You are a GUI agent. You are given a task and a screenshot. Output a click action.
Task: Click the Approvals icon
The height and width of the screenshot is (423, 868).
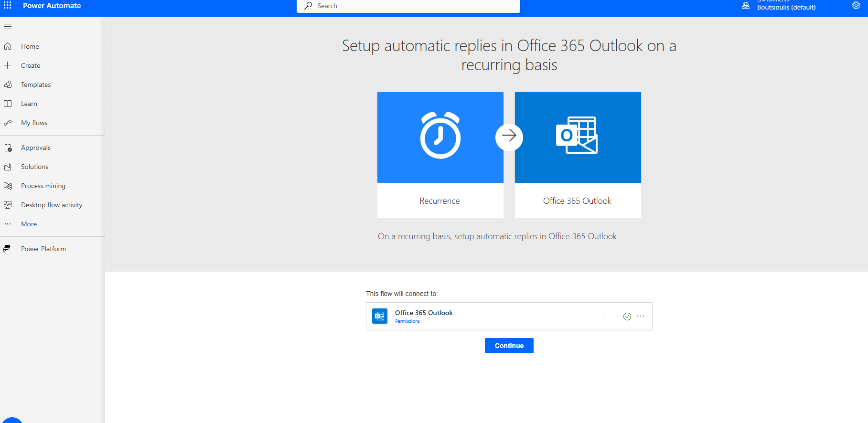pyautogui.click(x=8, y=148)
